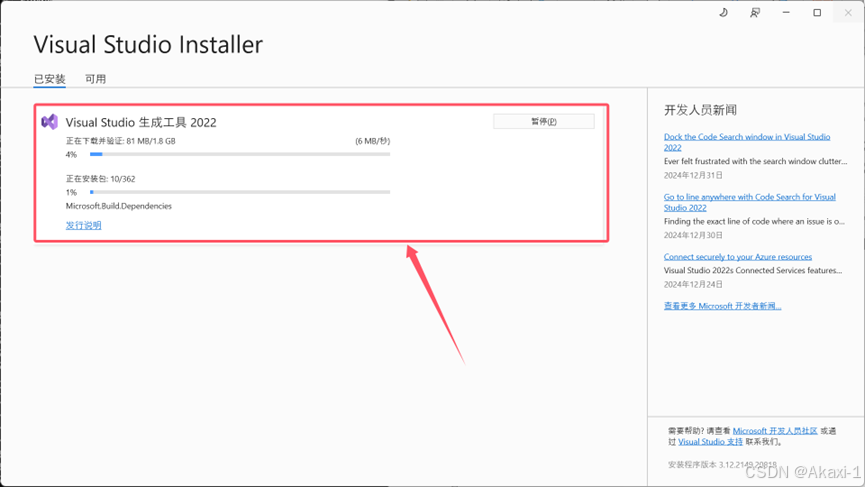Open the 发行说明 release notes link
865x487 pixels.
click(x=83, y=225)
